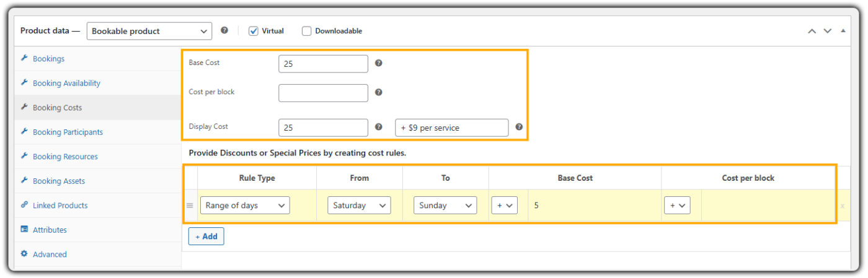Move Product data panel down
868x278 pixels.
tap(827, 31)
